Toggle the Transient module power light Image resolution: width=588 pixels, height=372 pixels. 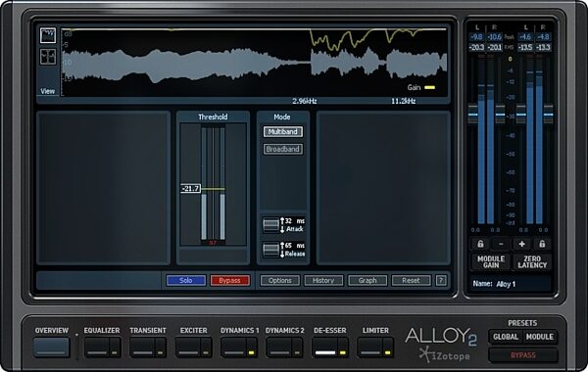click(160, 352)
